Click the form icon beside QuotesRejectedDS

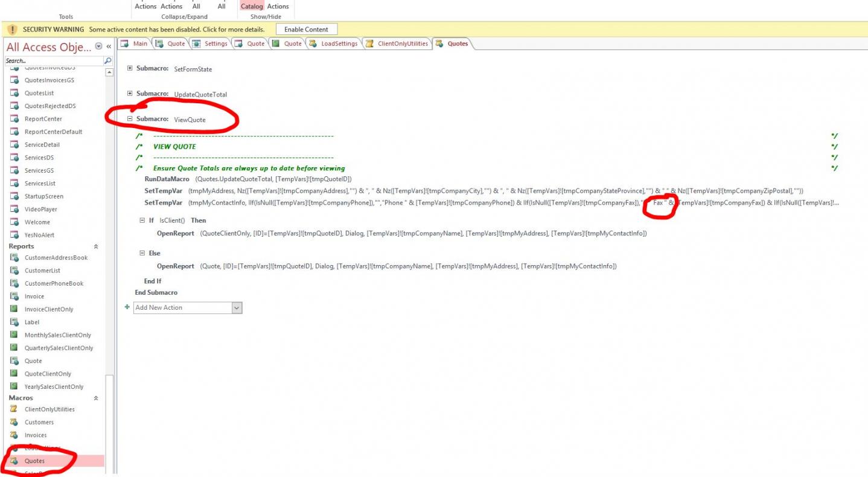(14, 106)
